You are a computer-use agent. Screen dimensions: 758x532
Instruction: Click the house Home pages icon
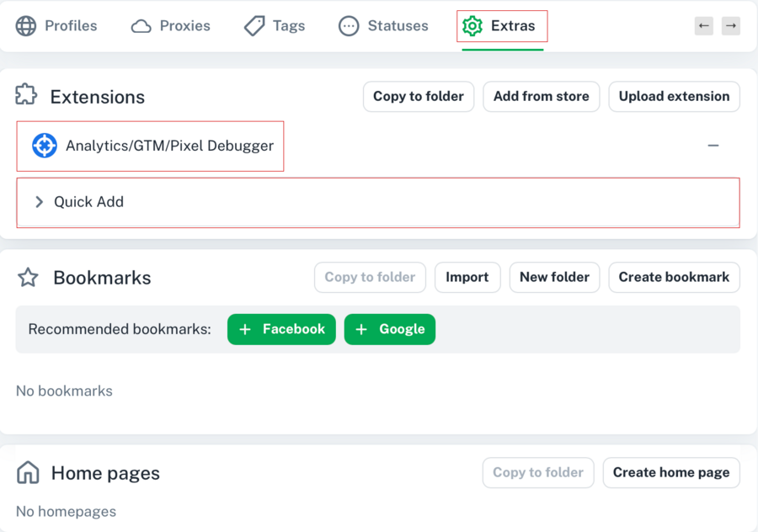click(28, 473)
